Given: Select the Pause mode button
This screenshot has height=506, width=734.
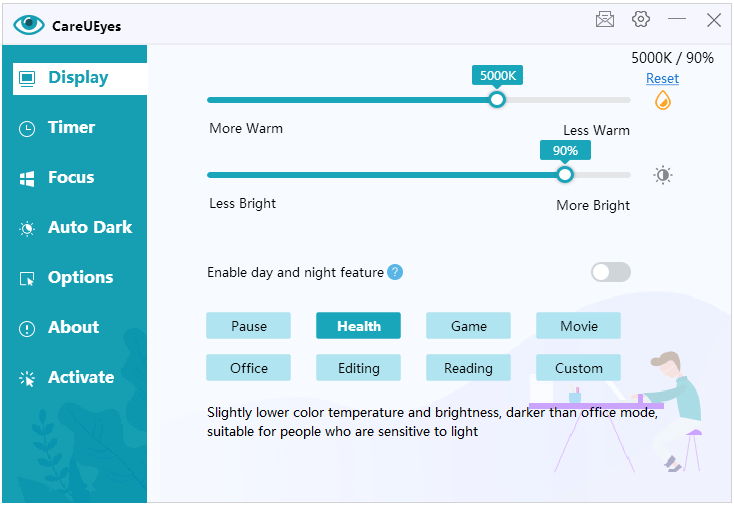Looking at the screenshot, I should pyautogui.click(x=249, y=326).
